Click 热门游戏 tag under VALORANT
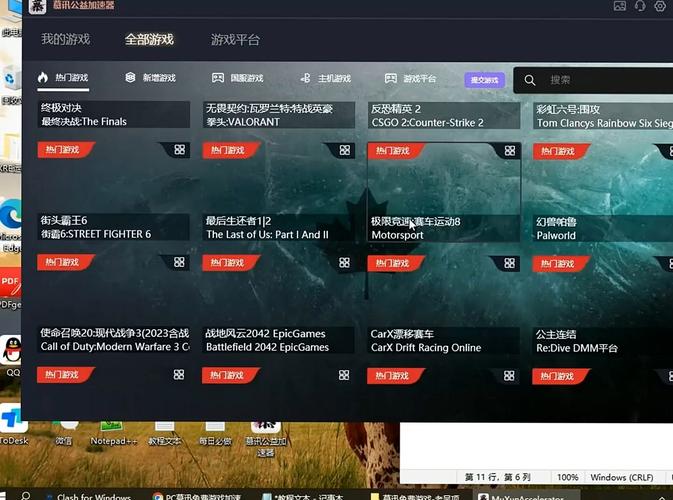Screen dimensions: 673x500 coord(230,150)
